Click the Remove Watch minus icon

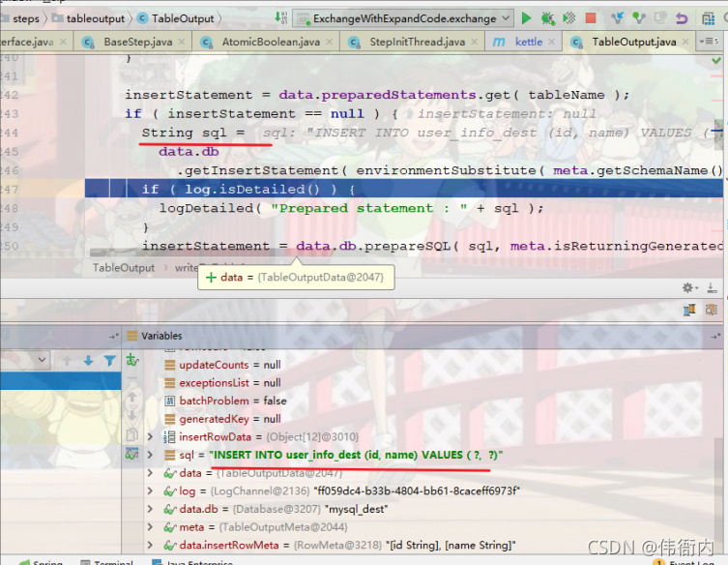click(132, 378)
